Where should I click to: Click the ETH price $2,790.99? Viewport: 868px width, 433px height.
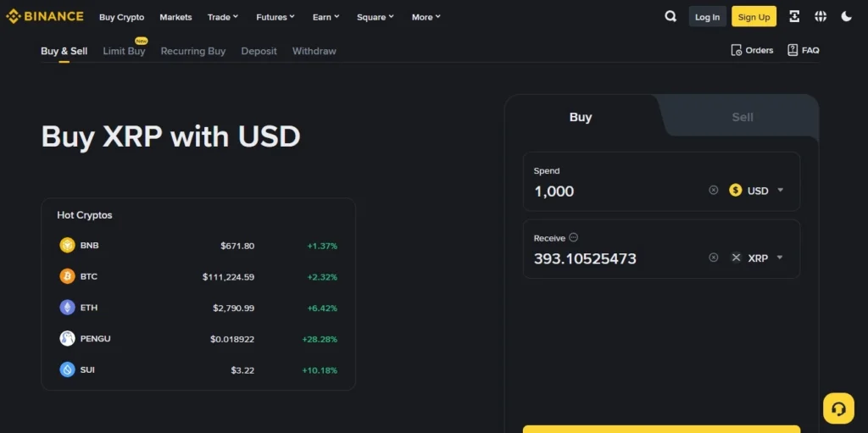point(234,308)
